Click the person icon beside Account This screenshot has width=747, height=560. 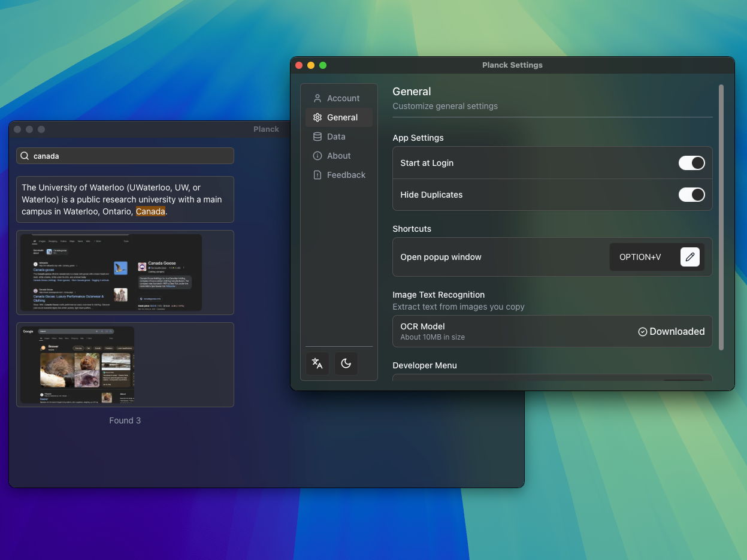(x=317, y=98)
